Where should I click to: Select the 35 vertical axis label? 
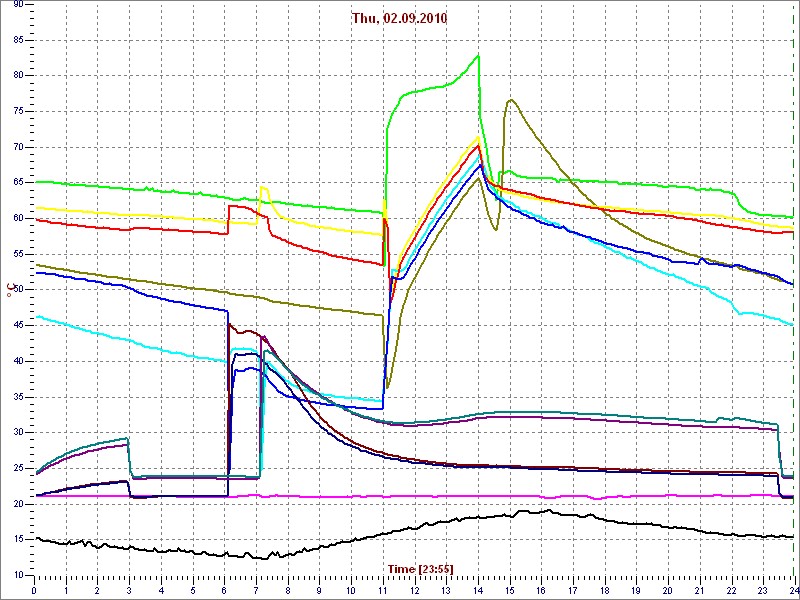pyautogui.click(x=16, y=397)
